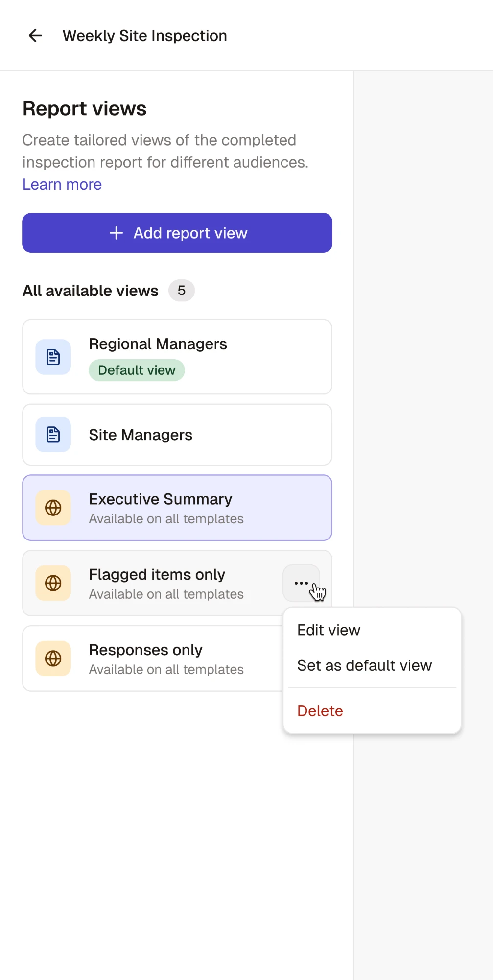Go back using the arrow icon
Screen dimensions: 493x980
35,36
